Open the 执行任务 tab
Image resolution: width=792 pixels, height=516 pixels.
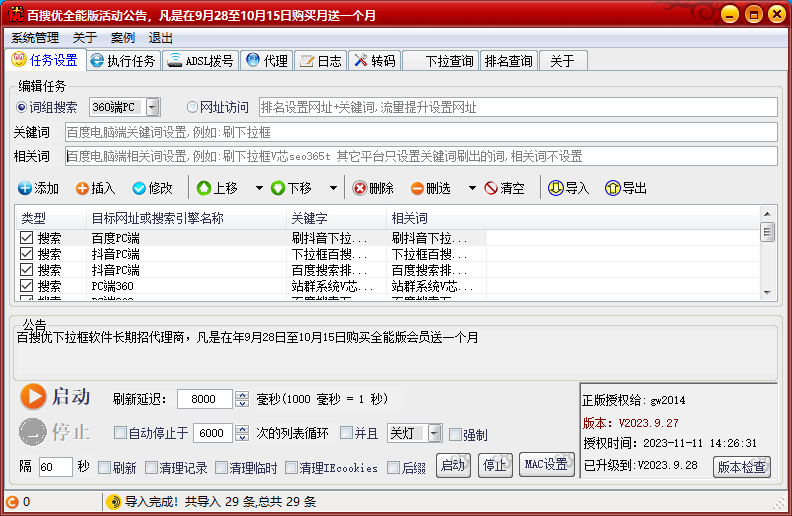124,61
